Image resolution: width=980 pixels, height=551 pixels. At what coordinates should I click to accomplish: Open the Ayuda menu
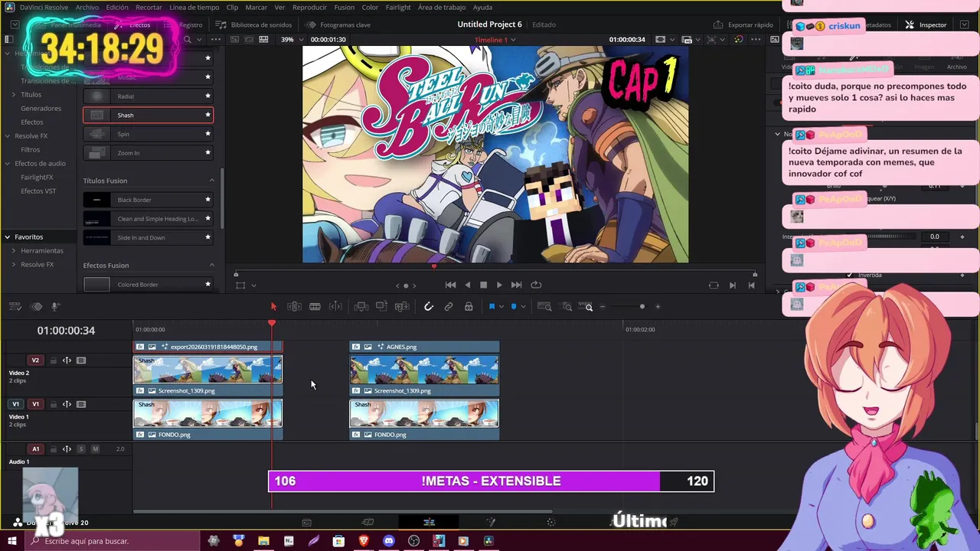tap(482, 7)
